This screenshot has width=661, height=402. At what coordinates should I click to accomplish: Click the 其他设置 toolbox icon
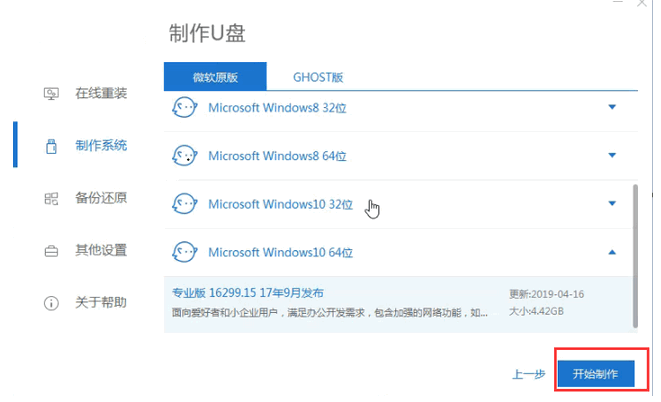pos(51,251)
